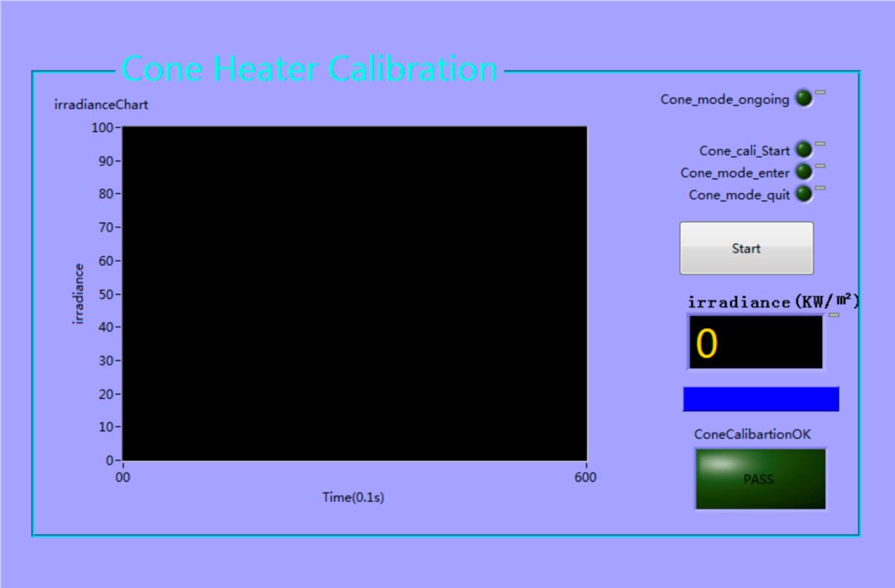The height and width of the screenshot is (588, 895).
Task: Click the 600 value on time axis
Action: tap(585, 477)
